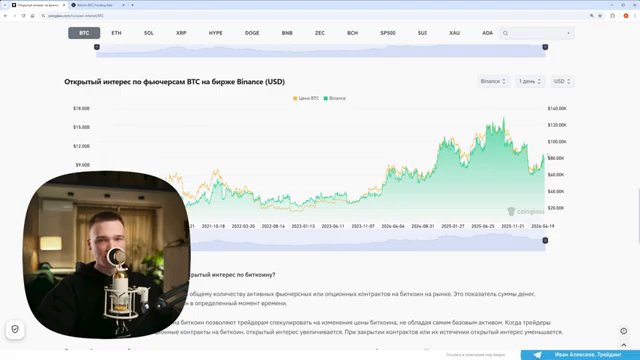The image size is (640, 360).
Task: Open the Binance exchange dropdown
Action: click(493, 81)
